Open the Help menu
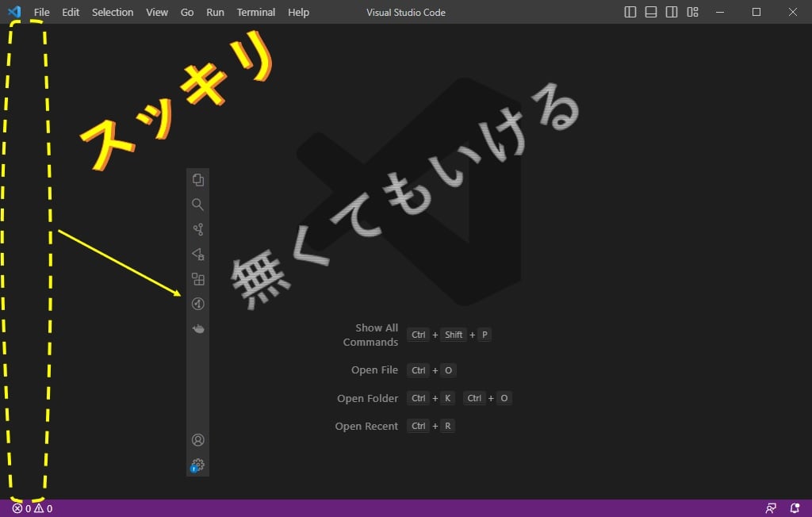Image resolution: width=812 pixels, height=517 pixels. pyautogui.click(x=298, y=13)
